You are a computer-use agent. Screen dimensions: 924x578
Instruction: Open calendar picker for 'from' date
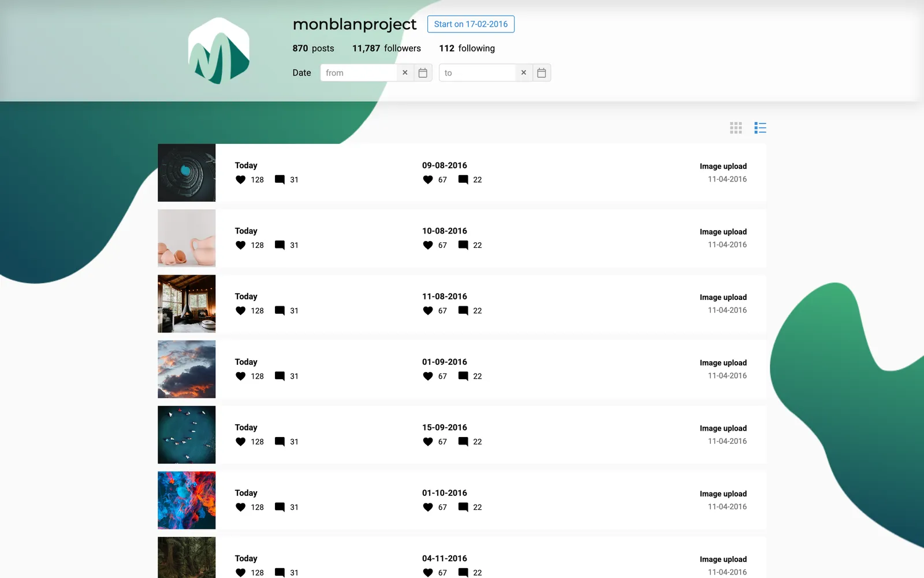(423, 73)
